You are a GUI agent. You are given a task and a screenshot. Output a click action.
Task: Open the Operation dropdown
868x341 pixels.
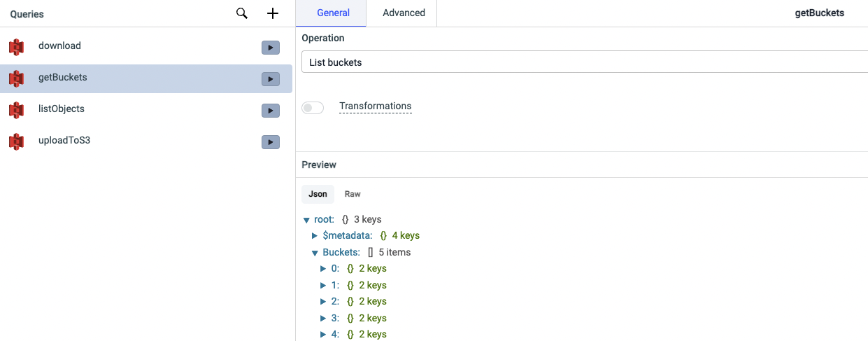[x=584, y=62]
